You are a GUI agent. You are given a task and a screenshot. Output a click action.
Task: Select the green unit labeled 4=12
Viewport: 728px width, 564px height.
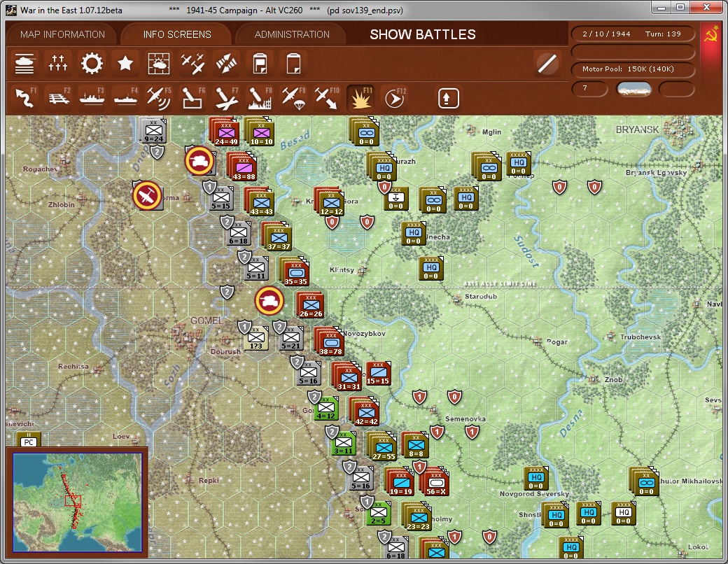click(326, 407)
